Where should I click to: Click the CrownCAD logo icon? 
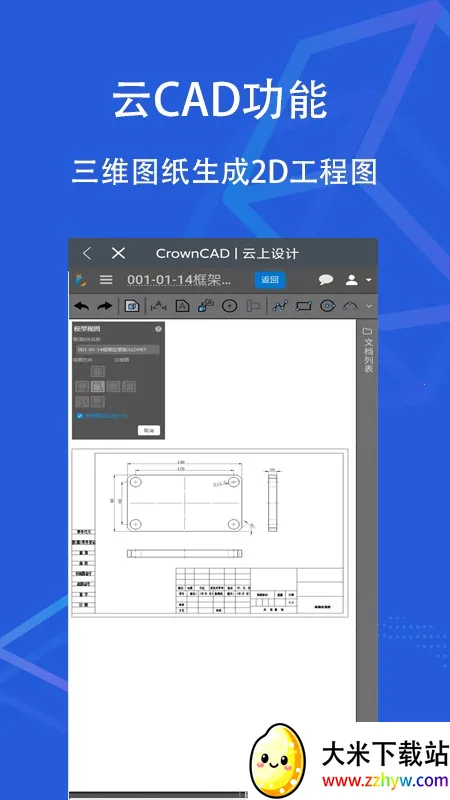tap(81, 280)
